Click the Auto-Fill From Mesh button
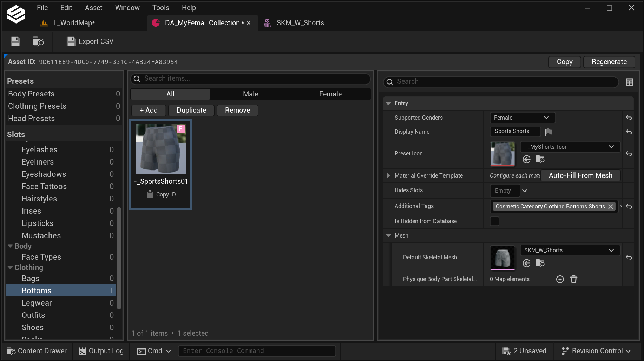Screen dimensions: 644x361 click(580, 175)
